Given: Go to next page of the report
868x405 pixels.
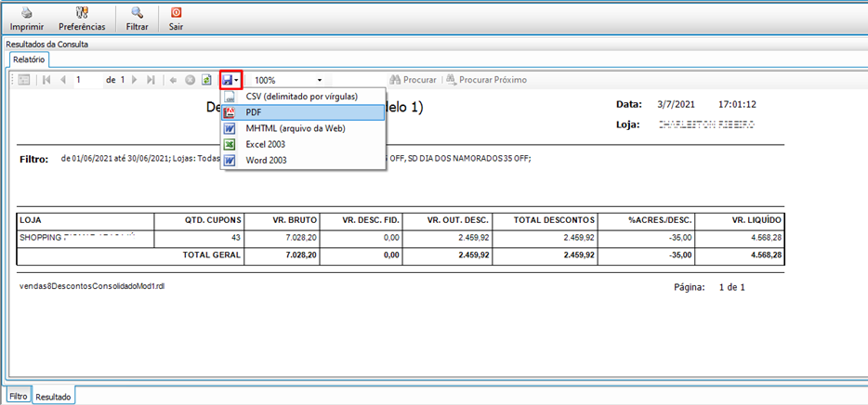Looking at the screenshot, I should click(x=134, y=80).
